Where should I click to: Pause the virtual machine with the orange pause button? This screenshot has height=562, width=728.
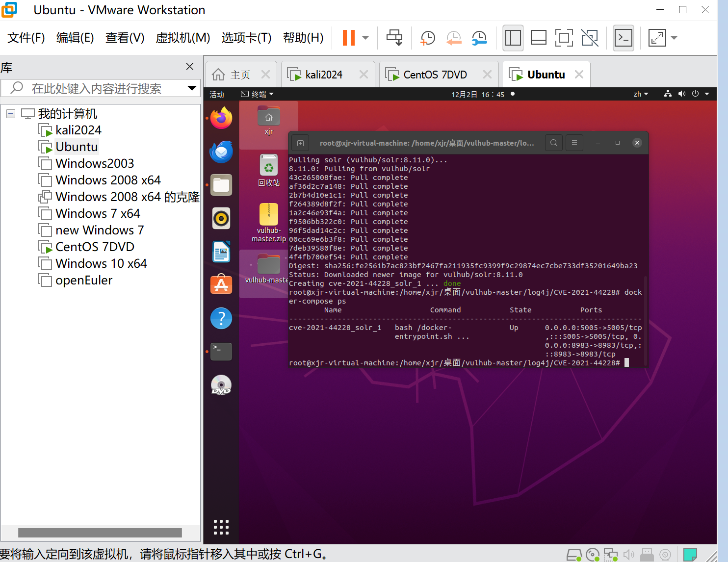348,38
